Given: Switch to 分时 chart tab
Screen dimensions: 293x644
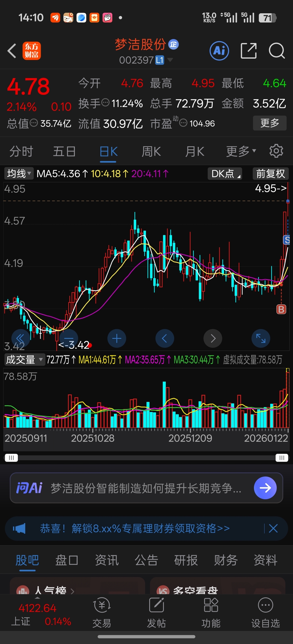Looking at the screenshot, I should (21, 151).
